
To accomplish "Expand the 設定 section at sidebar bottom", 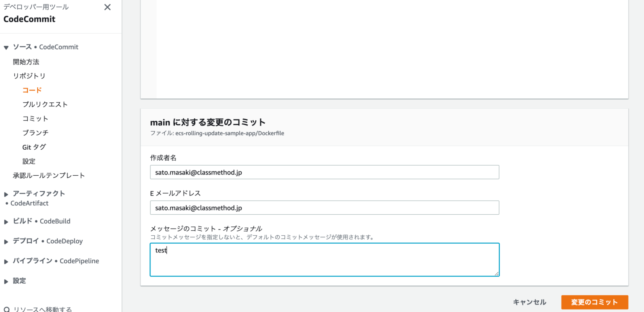I will coord(6,281).
